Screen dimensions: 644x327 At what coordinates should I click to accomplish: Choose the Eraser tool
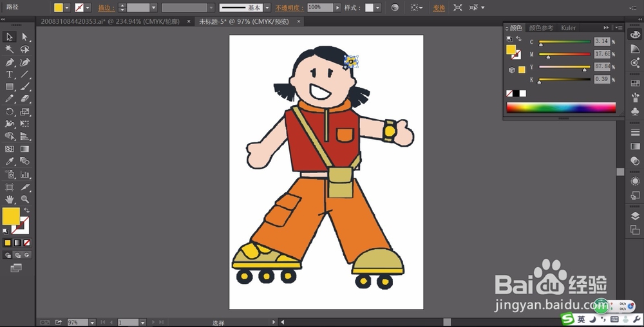click(x=24, y=99)
